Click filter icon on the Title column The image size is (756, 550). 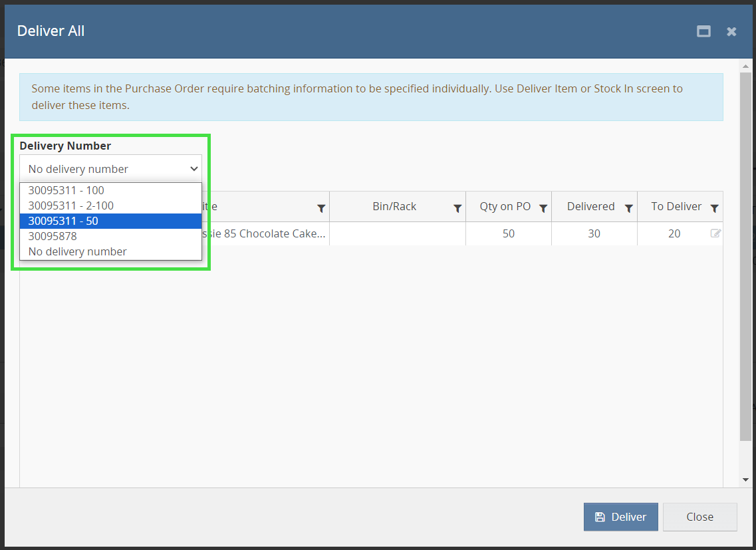coord(321,208)
